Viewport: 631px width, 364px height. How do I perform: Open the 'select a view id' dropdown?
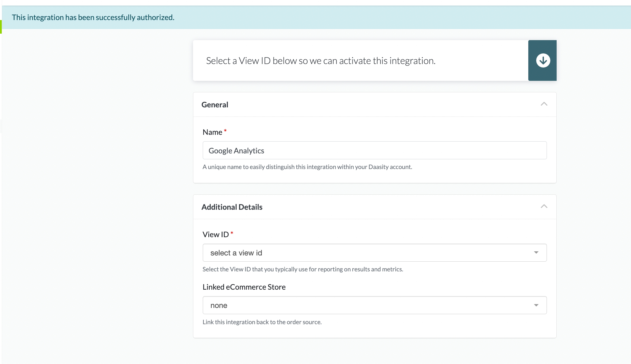369,253
